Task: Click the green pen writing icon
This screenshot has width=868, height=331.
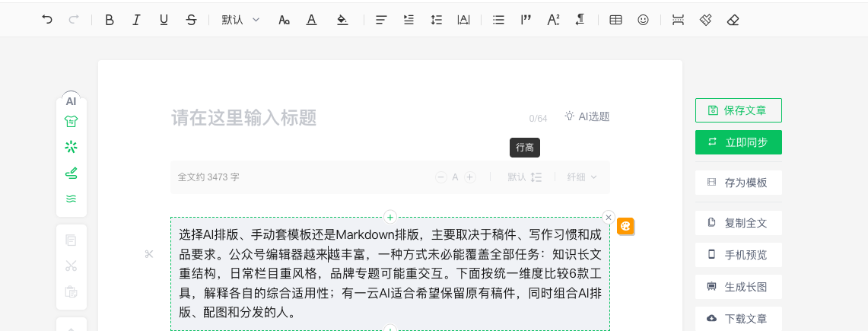Action: click(x=71, y=173)
